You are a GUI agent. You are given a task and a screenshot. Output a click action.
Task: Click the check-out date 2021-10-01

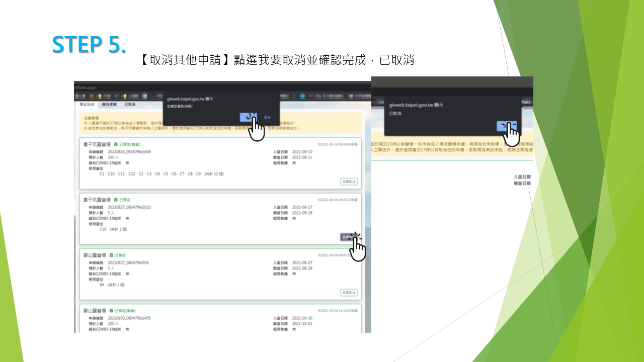(302, 324)
